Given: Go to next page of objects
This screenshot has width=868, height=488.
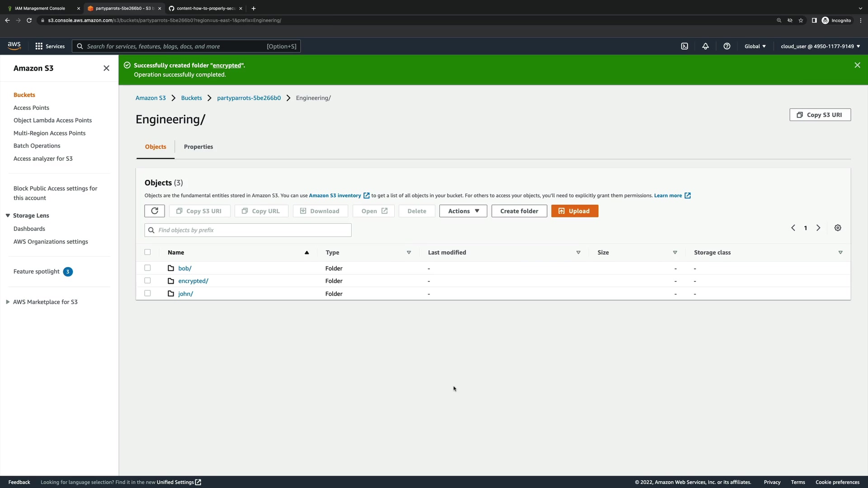Looking at the screenshot, I should click(x=818, y=228).
